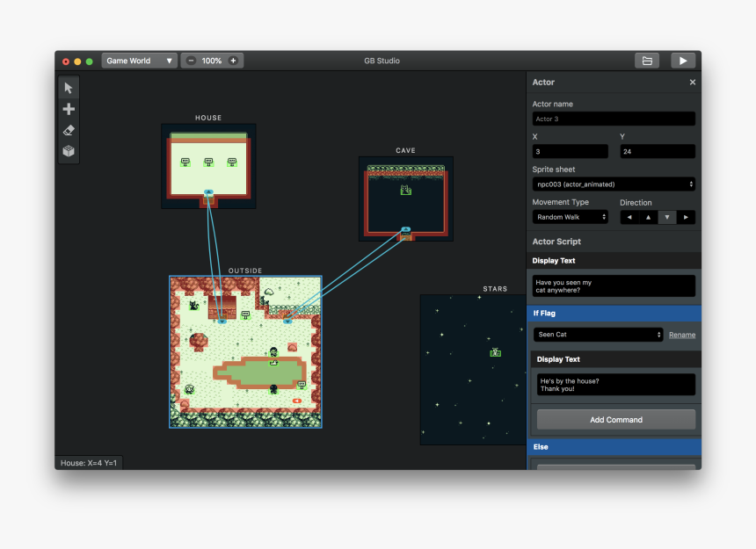Select the If Flag event header
This screenshot has height=549, width=756.
coord(614,313)
